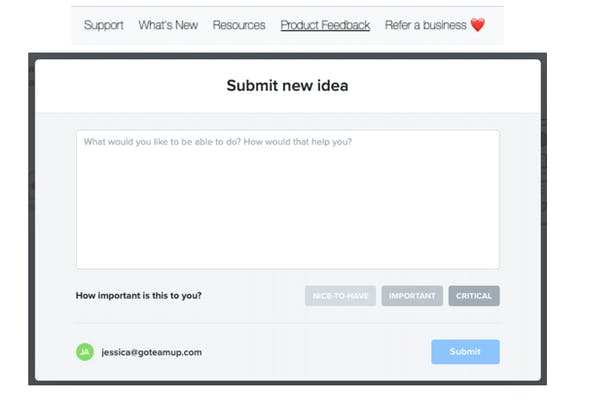600x400 pixels.
Task: Choose Important as the importance level
Action: pyautogui.click(x=412, y=296)
